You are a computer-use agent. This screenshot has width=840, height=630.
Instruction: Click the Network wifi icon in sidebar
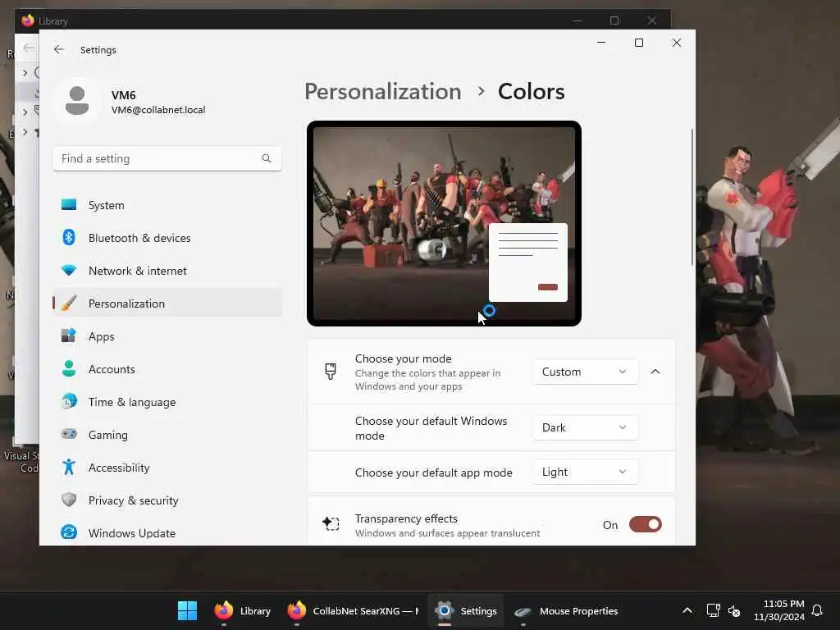click(69, 271)
